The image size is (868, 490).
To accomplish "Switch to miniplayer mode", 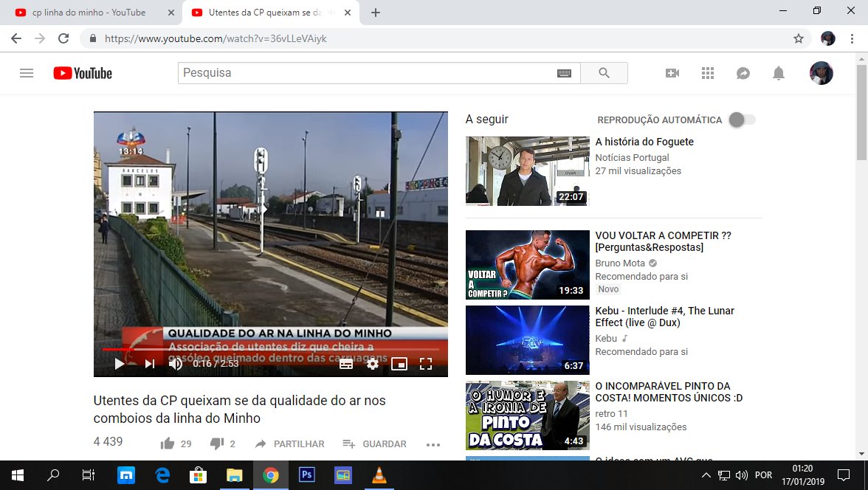I will click(399, 364).
